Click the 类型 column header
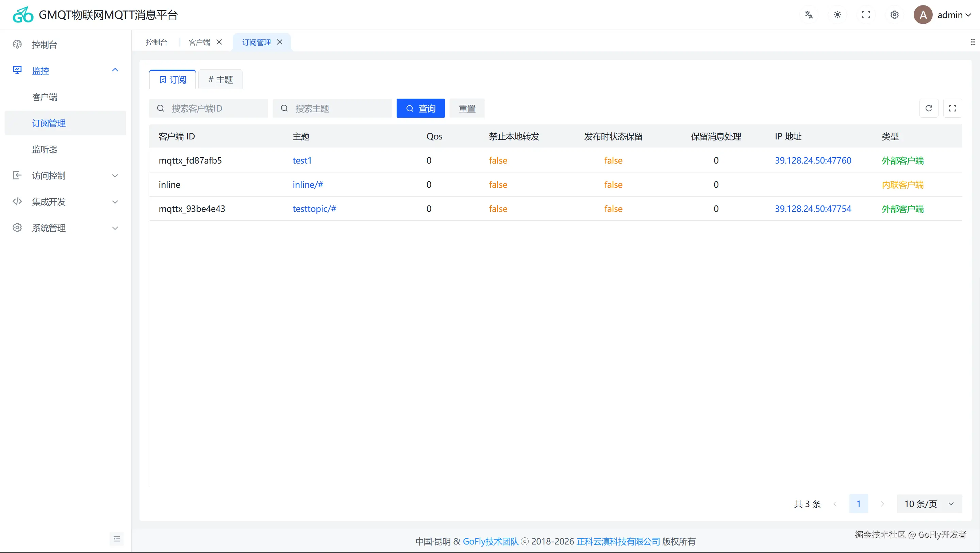Image resolution: width=980 pixels, height=553 pixels. [x=890, y=136]
